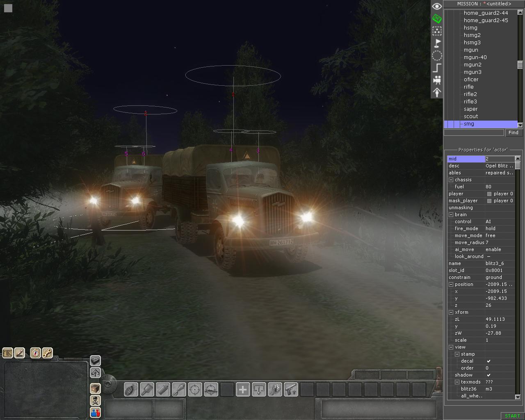Click the pencil edit icon at bottom-left
The image size is (525, 420).
pos(20,353)
